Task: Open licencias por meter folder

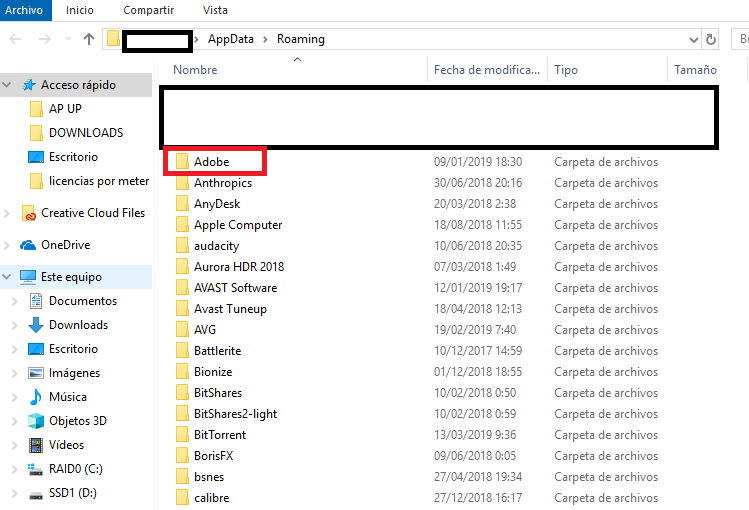Action: click(x=99, y=181)
